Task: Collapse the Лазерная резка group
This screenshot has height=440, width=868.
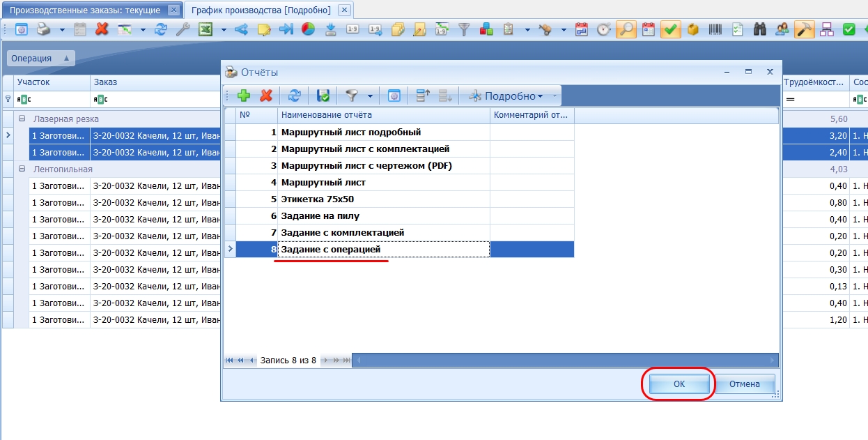Action: point(22,119)
